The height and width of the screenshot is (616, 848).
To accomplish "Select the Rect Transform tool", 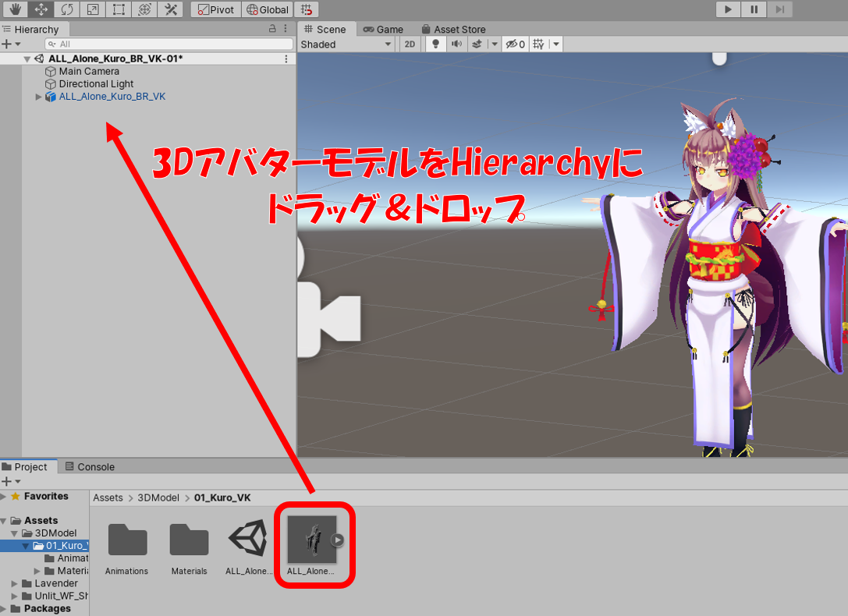I will pos(118,9).
